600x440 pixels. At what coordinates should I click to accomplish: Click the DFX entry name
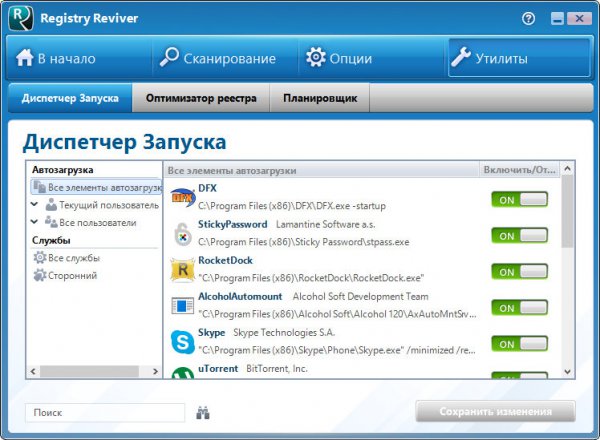pyautogui.click(x=207, y=188)
